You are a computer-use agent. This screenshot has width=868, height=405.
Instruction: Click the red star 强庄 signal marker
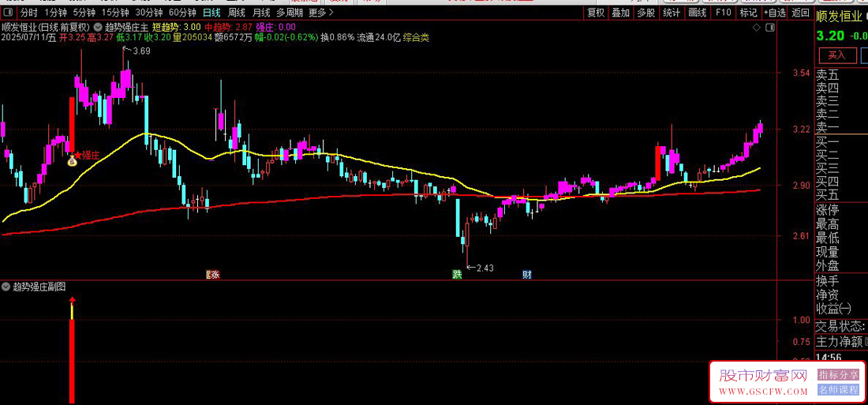click(x=77, y=155)
